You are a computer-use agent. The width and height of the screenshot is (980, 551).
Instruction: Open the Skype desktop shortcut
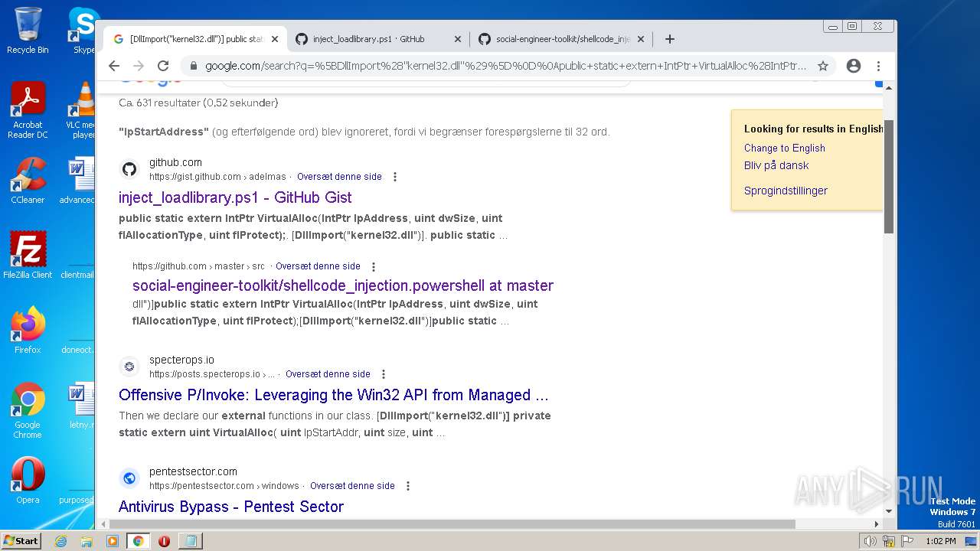coord(83,31)
